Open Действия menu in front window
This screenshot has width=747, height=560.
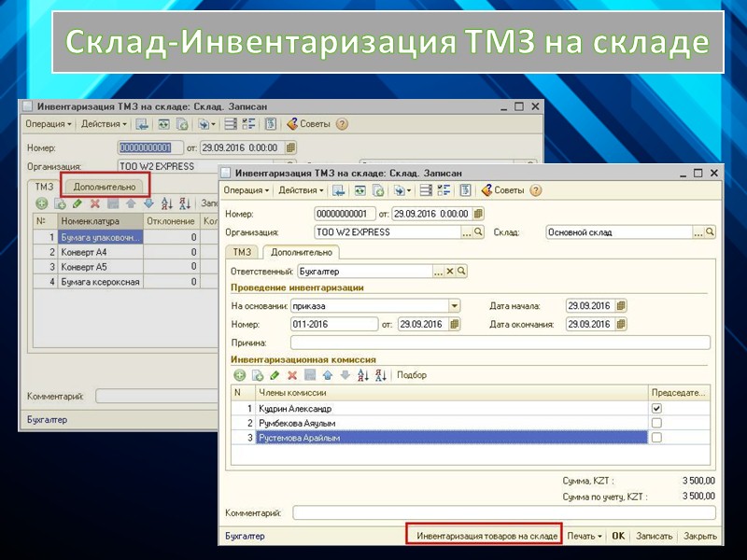(x=301, y=190)
